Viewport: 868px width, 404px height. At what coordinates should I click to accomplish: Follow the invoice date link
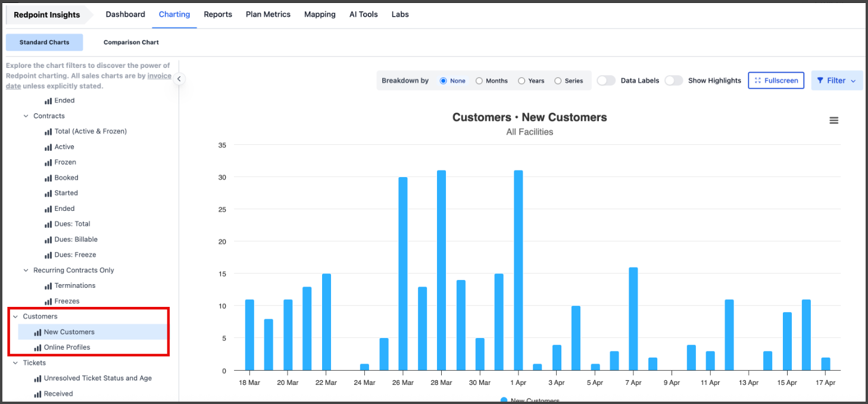point(159,76)
